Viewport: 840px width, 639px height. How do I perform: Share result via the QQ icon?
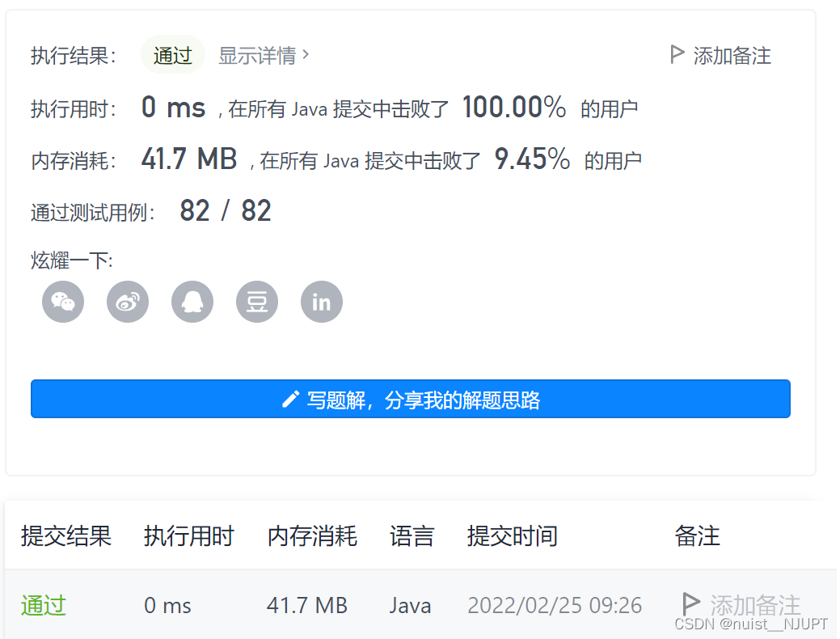[x=192, y=301]
